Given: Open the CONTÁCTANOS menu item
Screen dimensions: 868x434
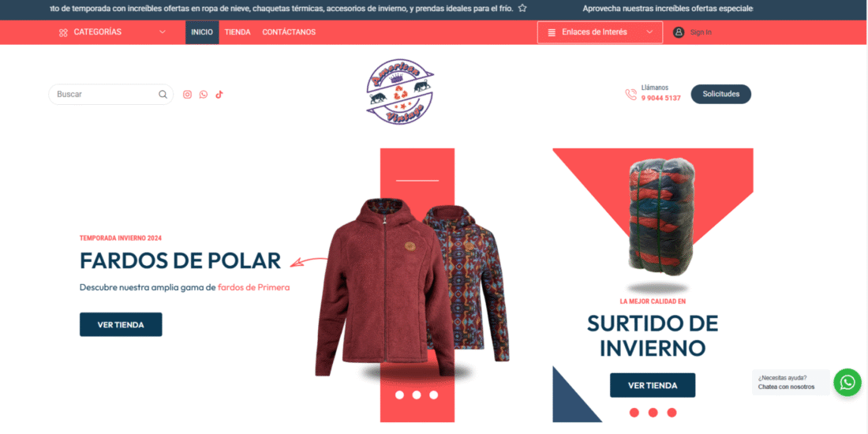Looking at the screenshot, I should click(289, 32).
